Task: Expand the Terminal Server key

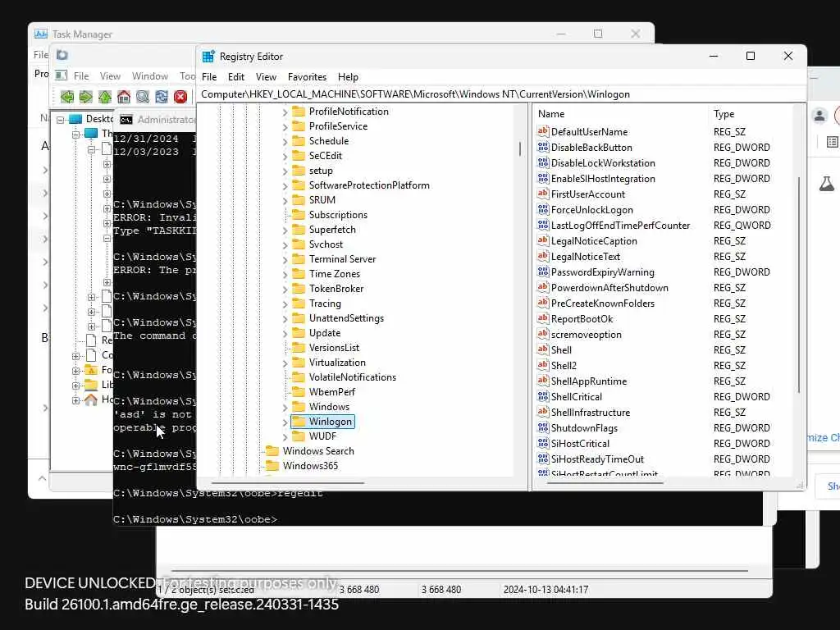Action: [x=285, y=260]
